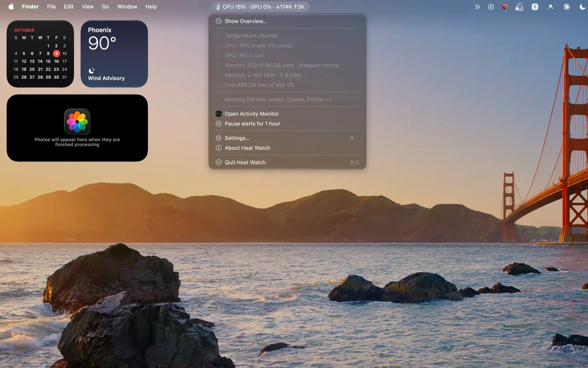Expand hidden menu bar items with double chevron
The image size is (588, 368).
[x=477, y=7]
